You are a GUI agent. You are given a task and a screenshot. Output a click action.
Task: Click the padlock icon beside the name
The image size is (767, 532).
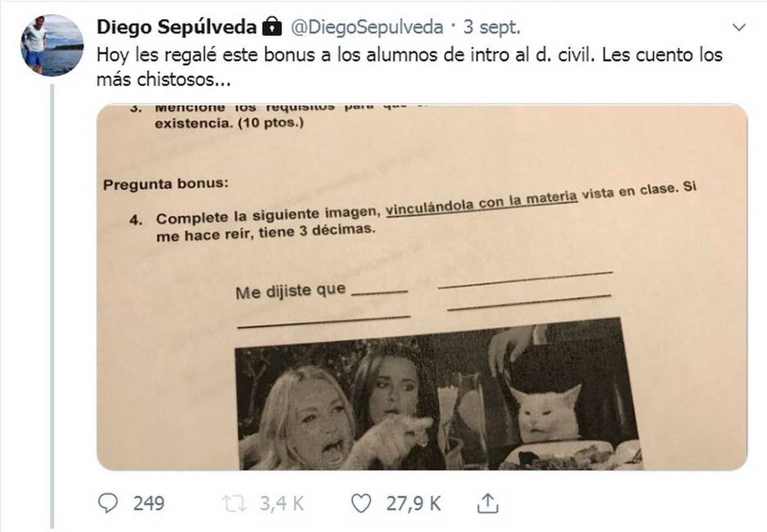[x=271, y=27]
